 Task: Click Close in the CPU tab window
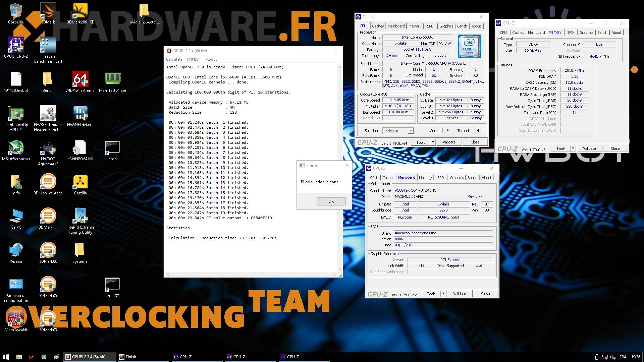pyautogui.click(x=475, y=142)
